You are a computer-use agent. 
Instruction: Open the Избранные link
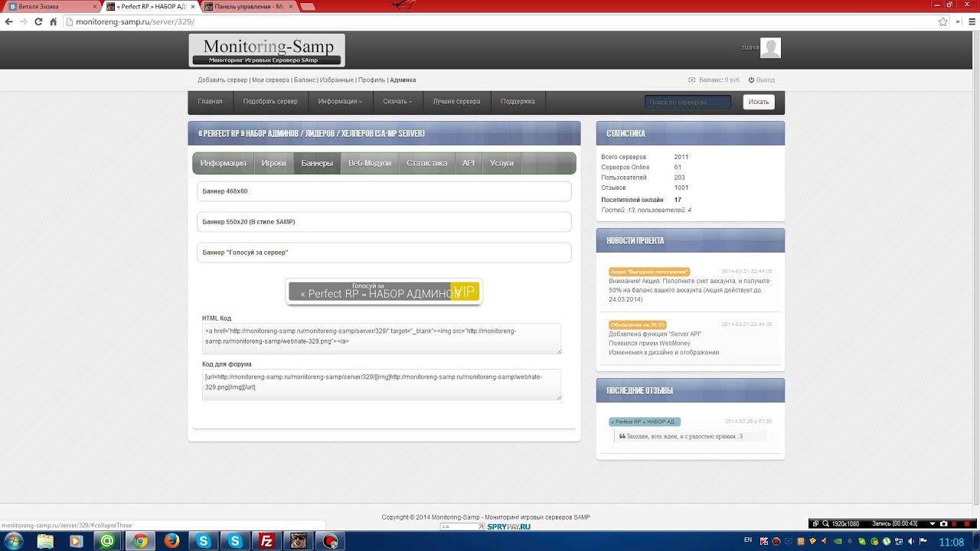(337, 80)
